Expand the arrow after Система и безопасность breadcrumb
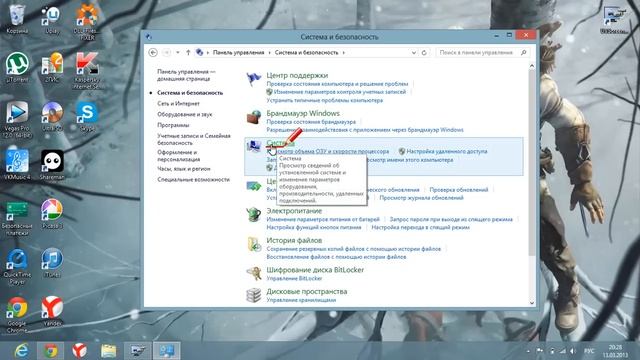The image size is (640, 360). tap(344, 53)
